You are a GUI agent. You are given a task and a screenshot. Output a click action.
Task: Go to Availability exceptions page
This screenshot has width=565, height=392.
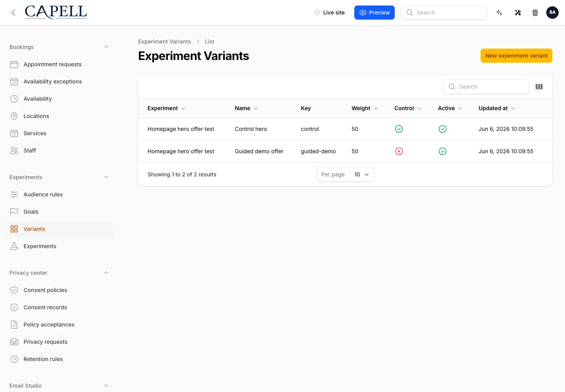point(60,82)
